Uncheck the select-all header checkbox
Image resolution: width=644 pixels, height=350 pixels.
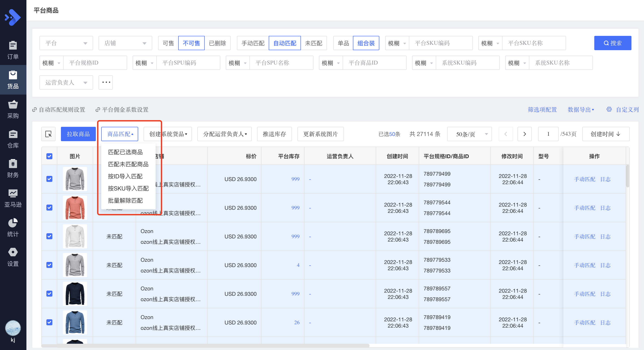pos(49,156)
